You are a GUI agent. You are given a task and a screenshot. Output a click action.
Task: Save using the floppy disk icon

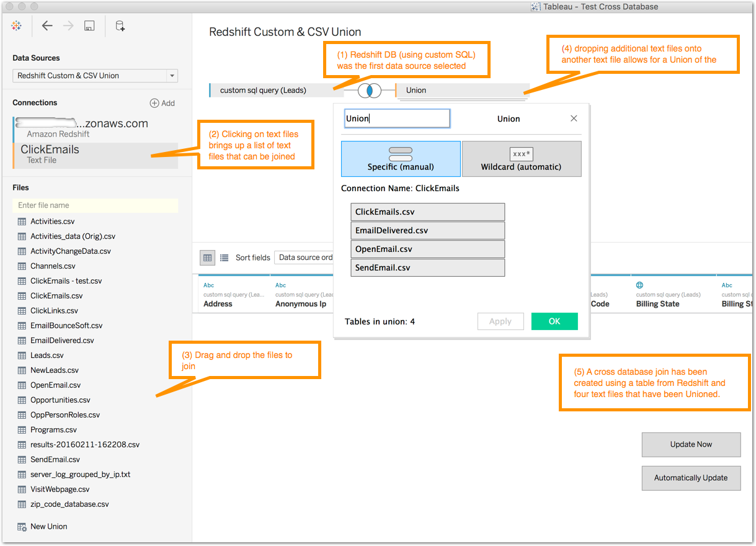(x=89, y=25)
